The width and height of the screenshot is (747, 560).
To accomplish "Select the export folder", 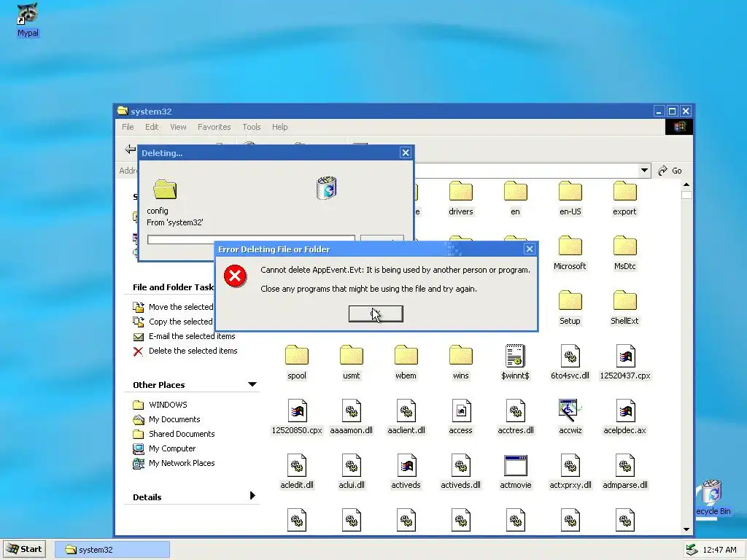I will click(x=624, y=198).
